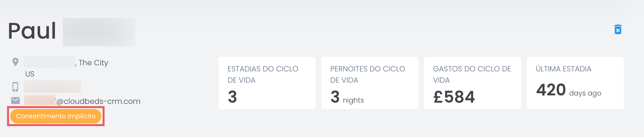Viewport: 644px width, 137px height.
Task: Click the 420 days ago value
Action: tap(569, 90)
